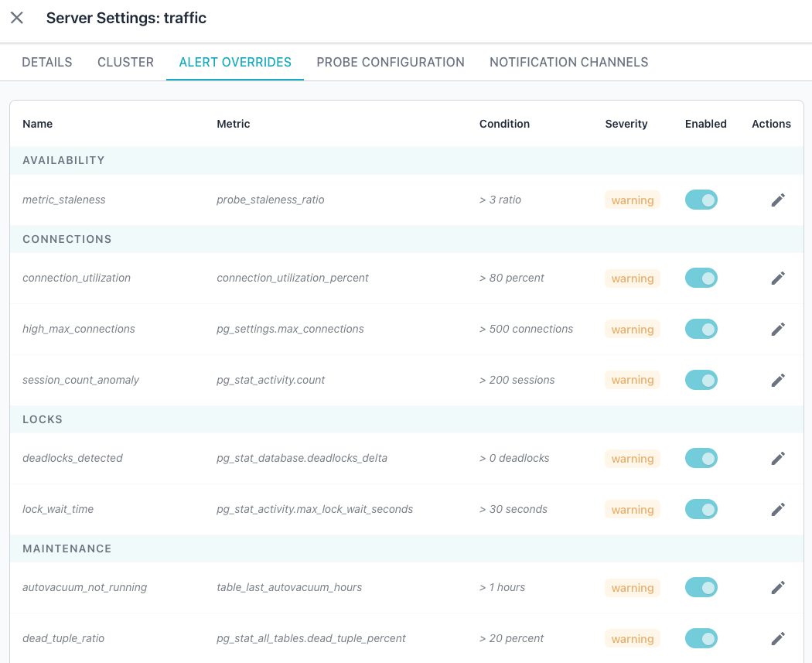
Task: Click table_last_autovacuum_hours metric text
Action: point(289,587)
